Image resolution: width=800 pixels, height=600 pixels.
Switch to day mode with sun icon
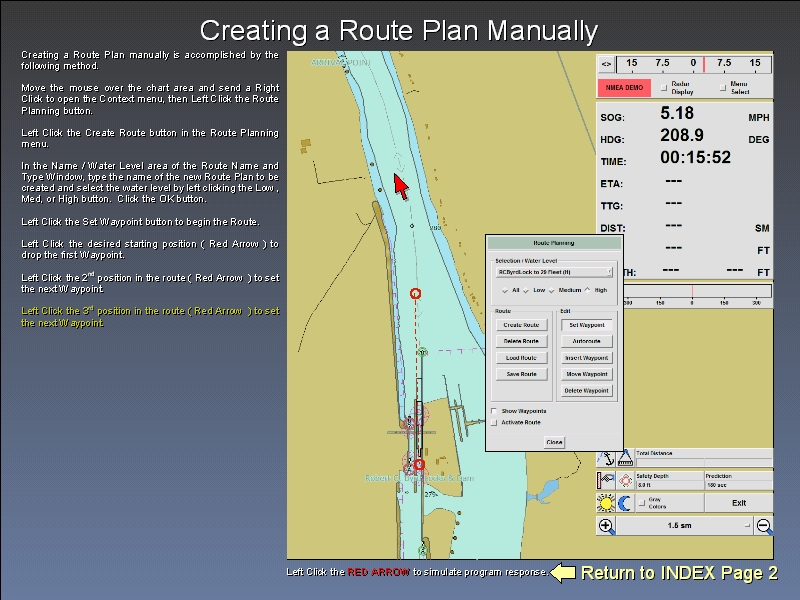[606, 502]
